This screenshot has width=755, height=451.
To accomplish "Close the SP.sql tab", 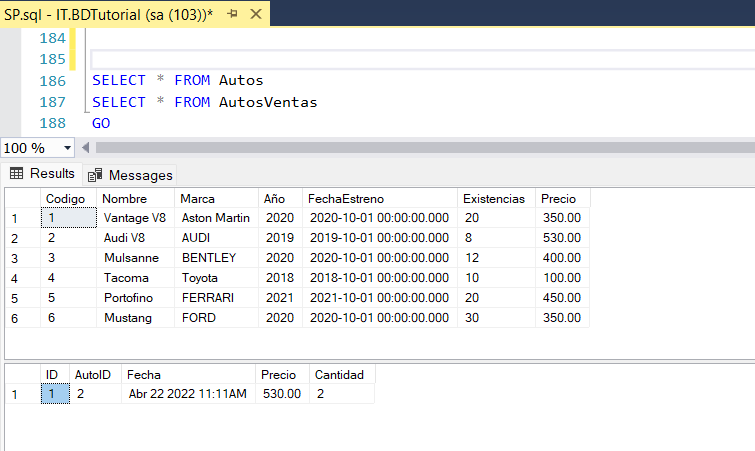I will [256, 14].
